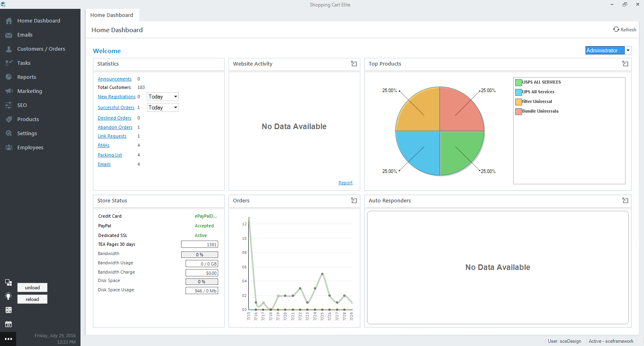644x346 pixels.
Task: Select the Products tag icon
Action: [x=8, y=119]
